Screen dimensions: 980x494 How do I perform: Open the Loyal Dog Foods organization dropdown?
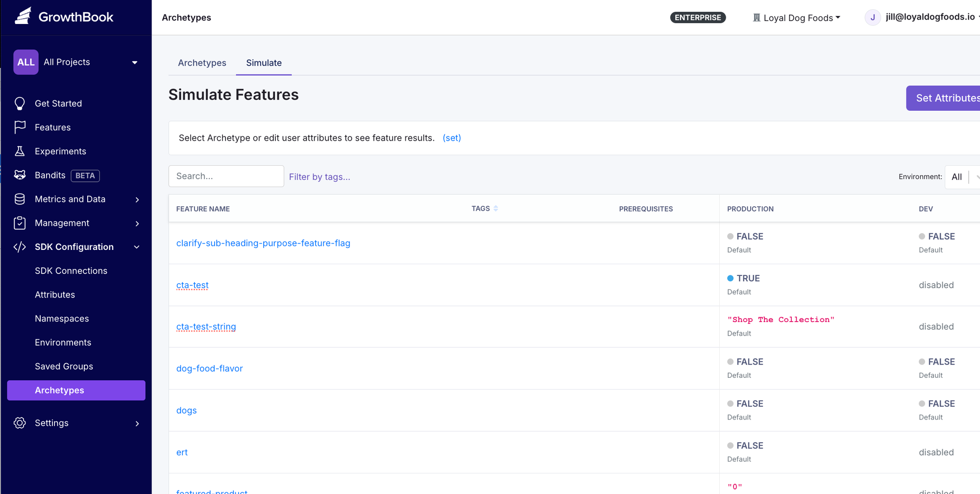coord(797,18)
